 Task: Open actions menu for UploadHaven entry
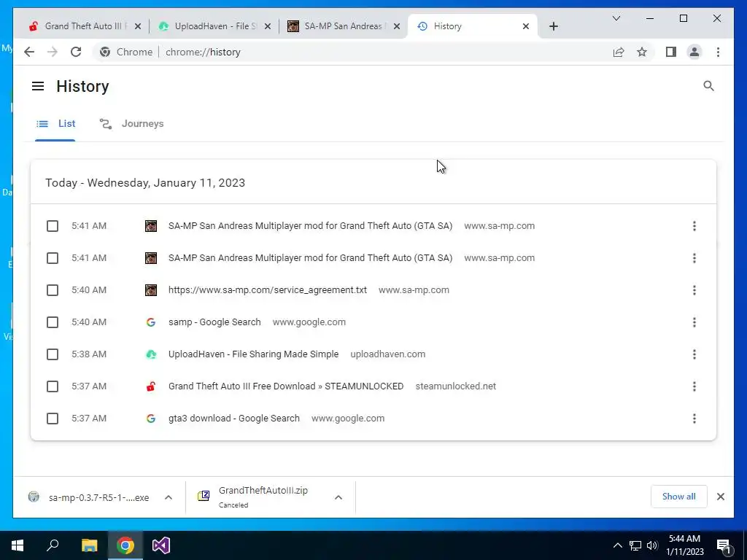pyautogui.click(x=694, y=354)
